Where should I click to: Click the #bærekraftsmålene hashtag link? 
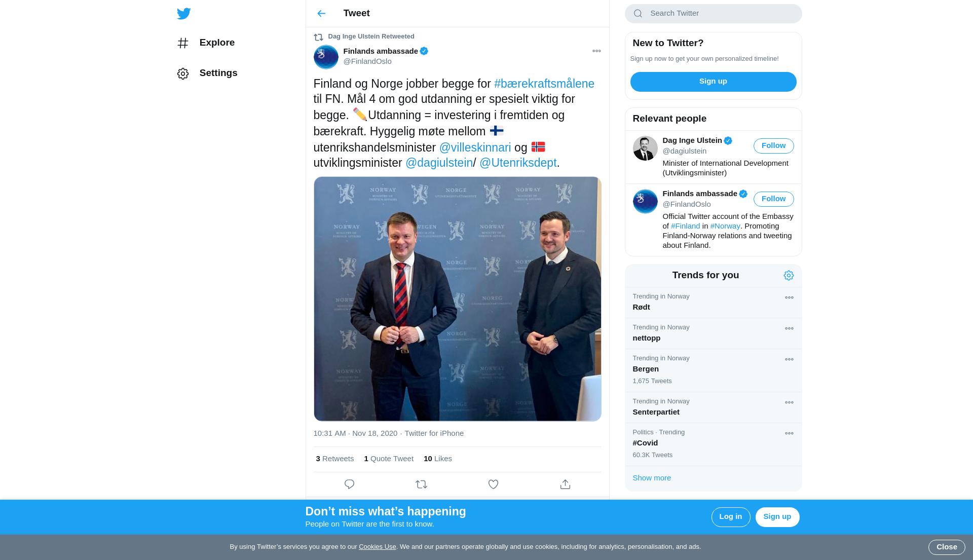click(544, 84)
